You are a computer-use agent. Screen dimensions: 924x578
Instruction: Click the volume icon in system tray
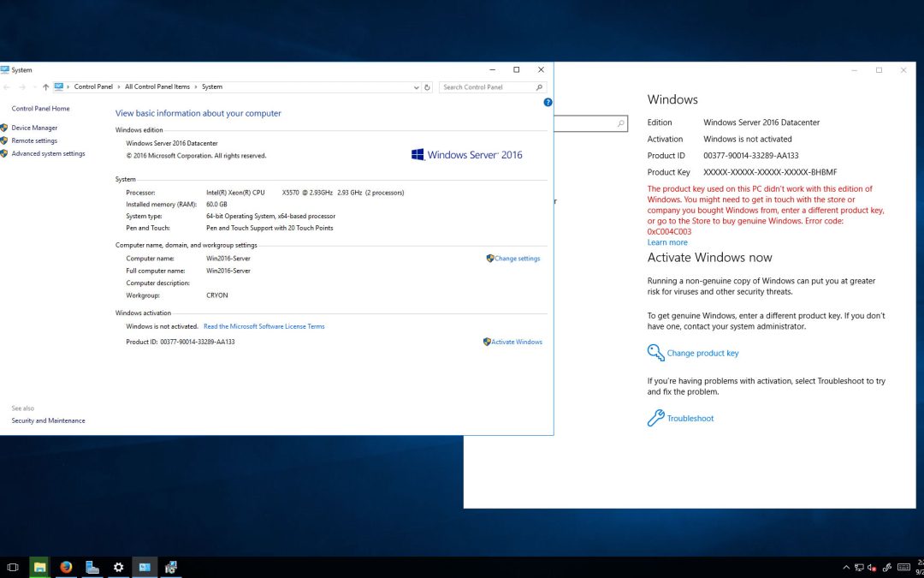[872, 567]
